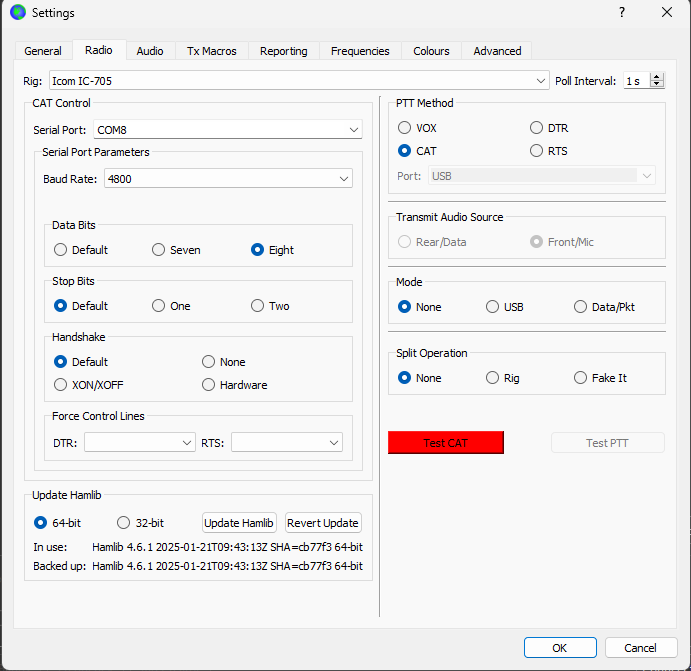Open the Advanced tab

coord(497,51)
